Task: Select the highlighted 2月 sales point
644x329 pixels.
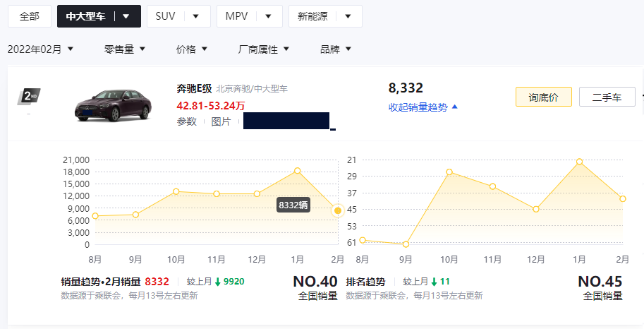Action: coord(338,210)
